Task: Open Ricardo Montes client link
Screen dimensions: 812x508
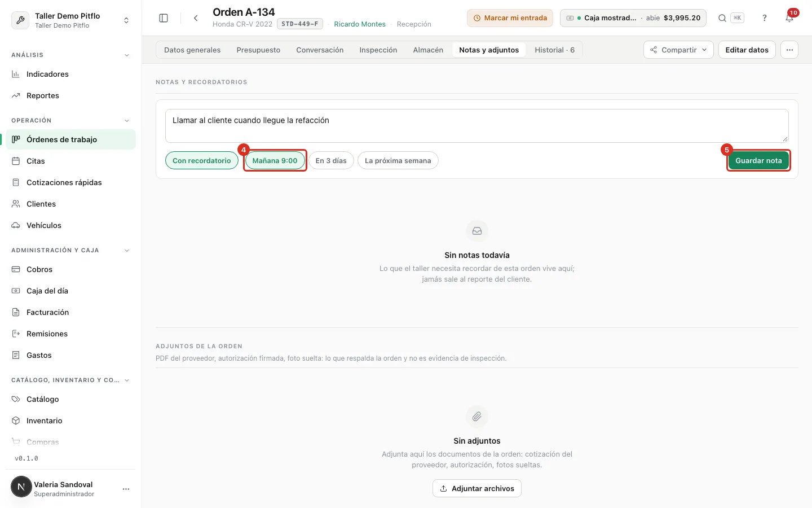Action: (360, 24)
